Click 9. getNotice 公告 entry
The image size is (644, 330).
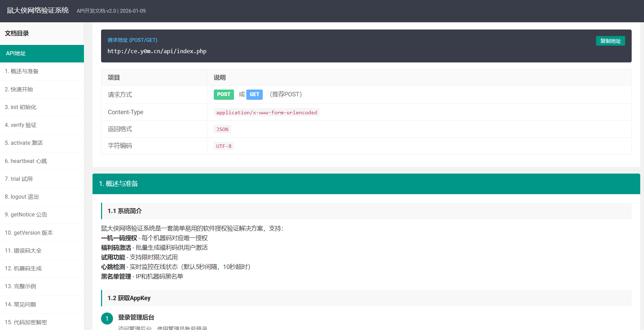pos(26,215)
